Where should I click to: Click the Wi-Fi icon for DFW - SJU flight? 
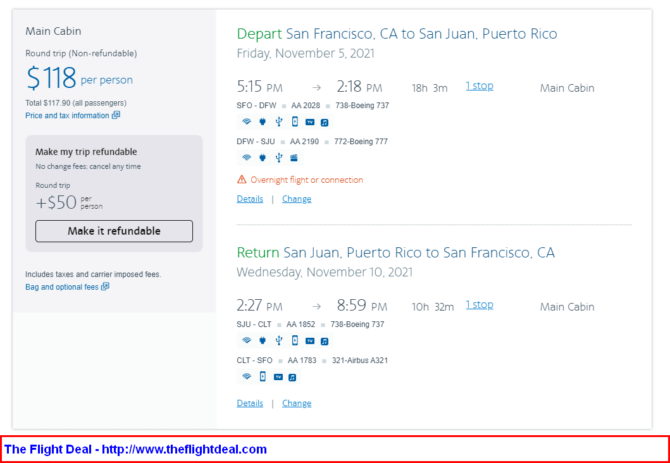(x=246, y=158)
